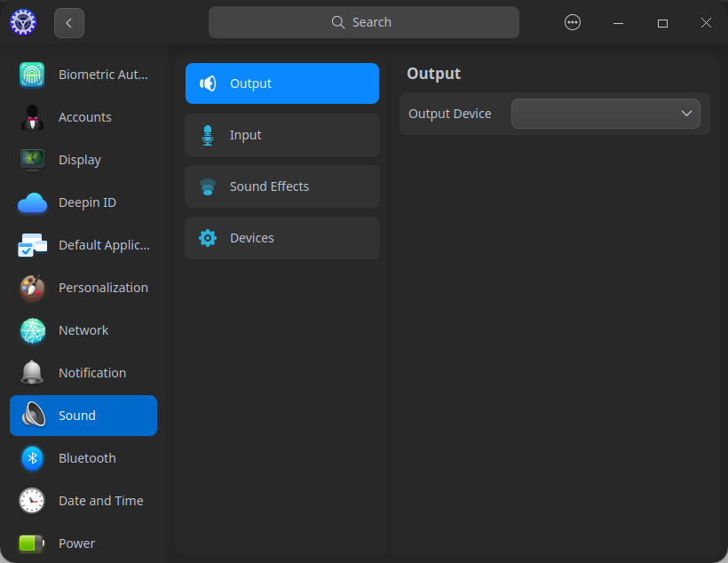Screen dimensions: 728x563
Task: Click the Output loudspeaker icon
Action: point(208,83)
